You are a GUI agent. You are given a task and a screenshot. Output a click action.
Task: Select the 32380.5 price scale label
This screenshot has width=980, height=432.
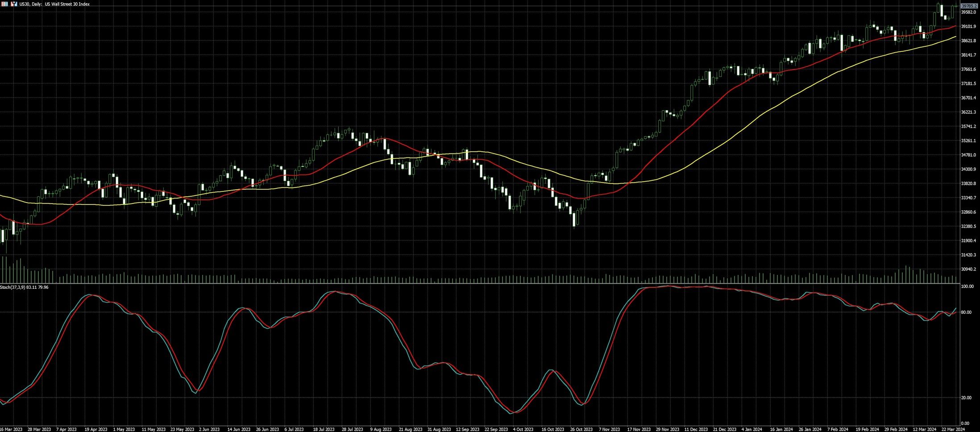(x=968, y=226)
